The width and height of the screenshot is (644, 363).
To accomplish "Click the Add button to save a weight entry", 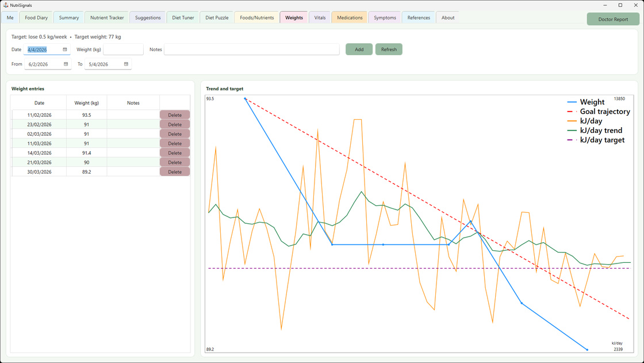I will pos(359,49).
